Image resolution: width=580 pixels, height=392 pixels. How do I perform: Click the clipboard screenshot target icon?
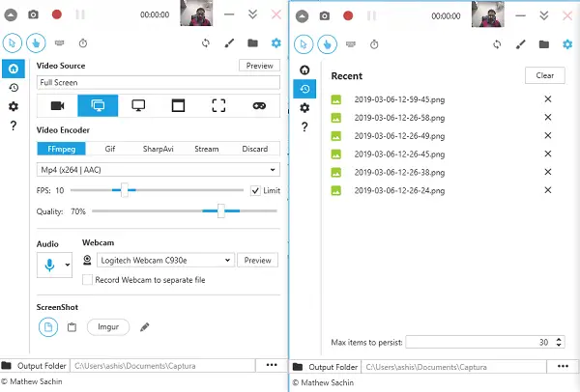pos(72,327)
